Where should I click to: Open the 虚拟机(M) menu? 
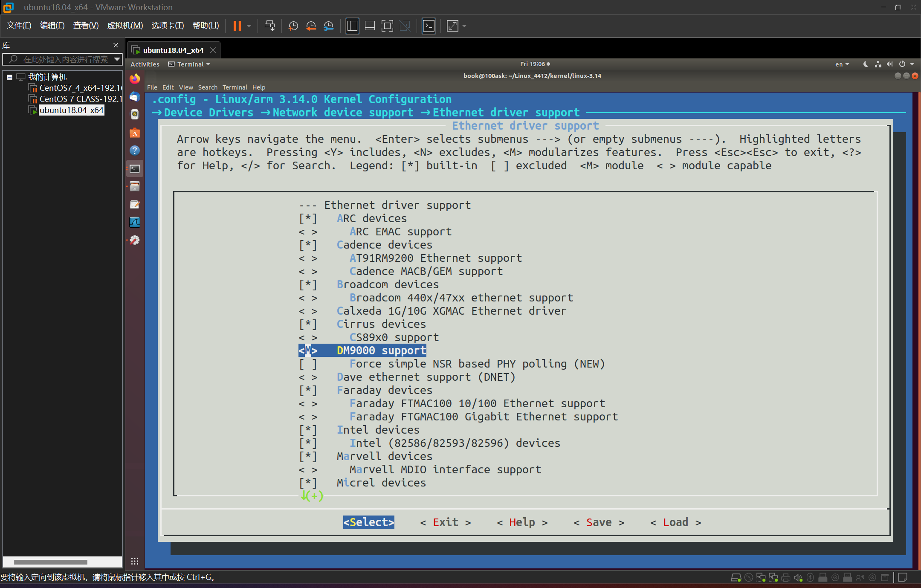tap(125, 26)
